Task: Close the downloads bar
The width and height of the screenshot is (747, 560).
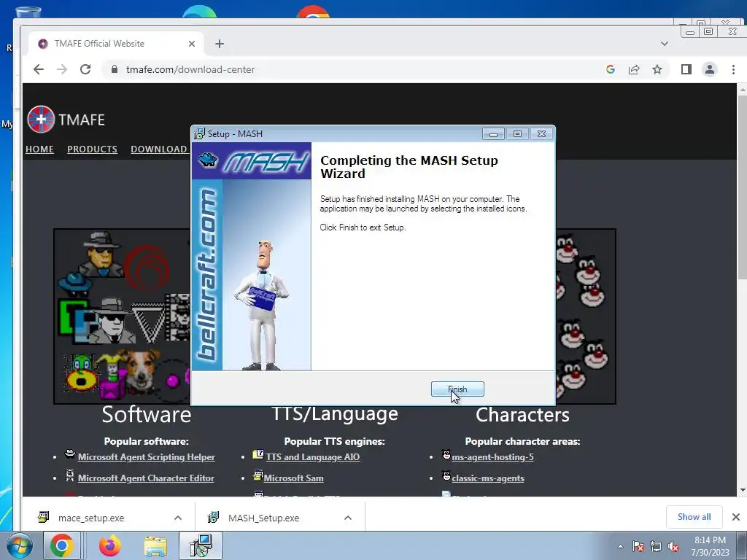Action: click(735, 517)
